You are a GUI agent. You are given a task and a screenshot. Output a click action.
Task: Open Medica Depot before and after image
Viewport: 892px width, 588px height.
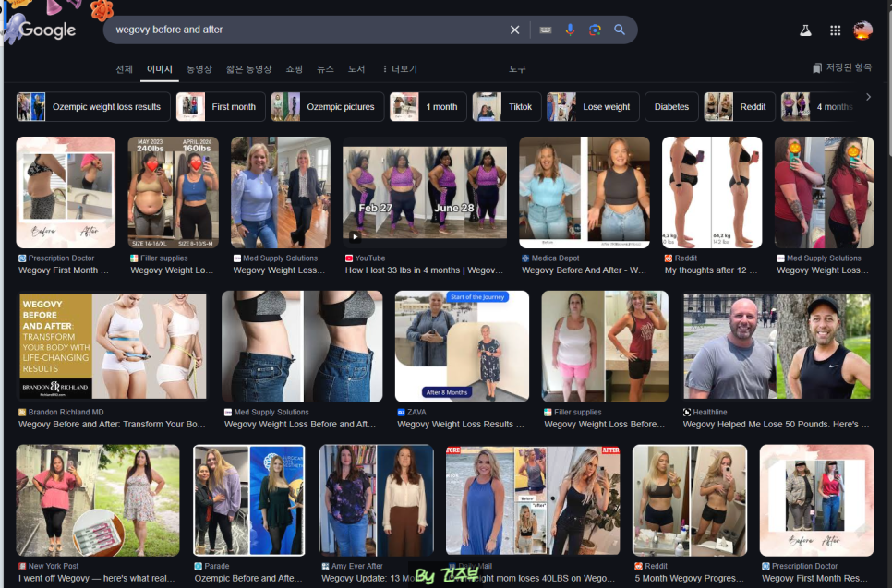click(585, 192)
